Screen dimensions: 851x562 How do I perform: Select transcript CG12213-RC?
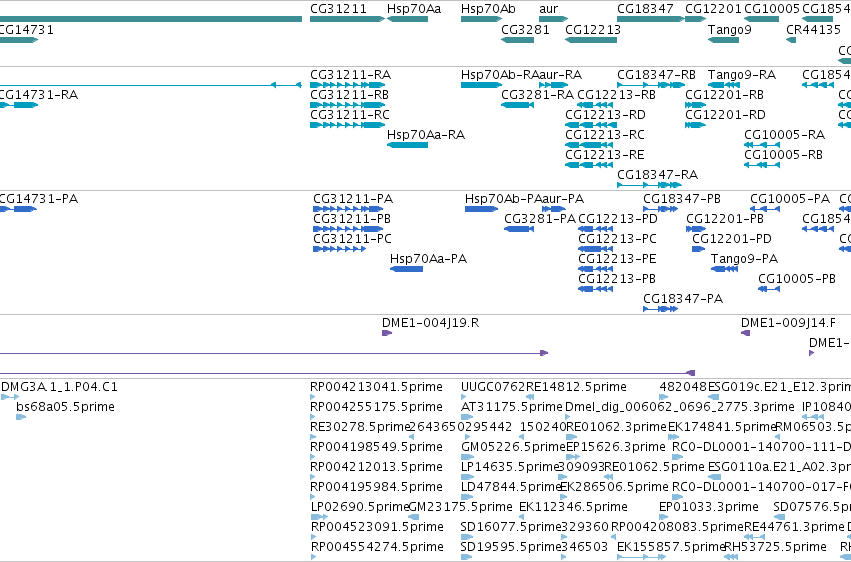[591, 145]
